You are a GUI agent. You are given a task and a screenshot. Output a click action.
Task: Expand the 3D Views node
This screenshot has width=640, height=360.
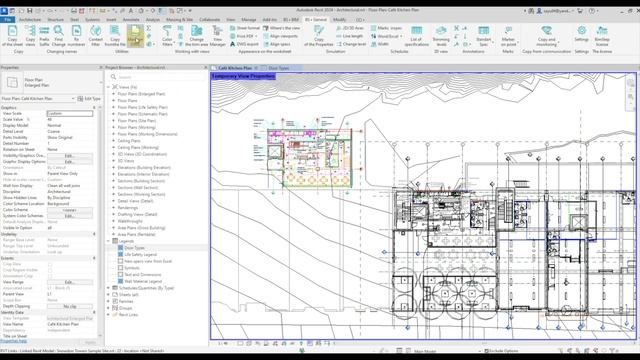[x=114, y=161]
